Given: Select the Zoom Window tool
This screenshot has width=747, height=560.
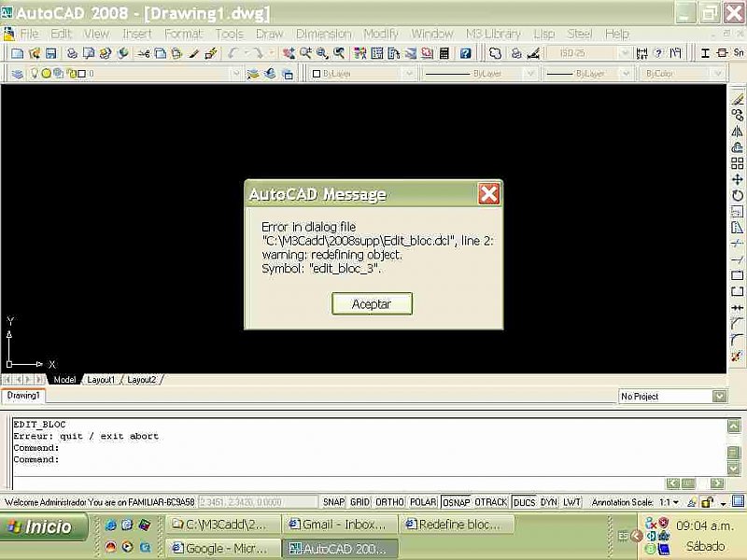Looking at the screenshot, I should coord(322,53).
